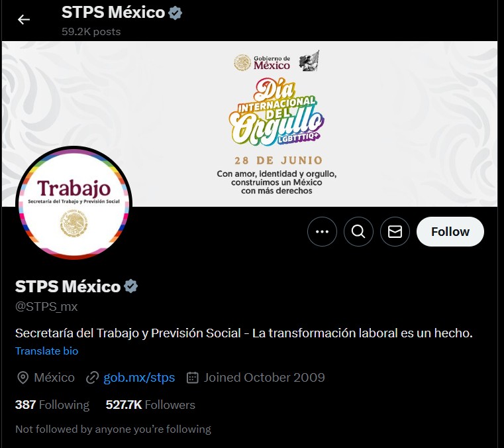View the 387 Following list
504x448 pixels.
click(x=52, y=405)
